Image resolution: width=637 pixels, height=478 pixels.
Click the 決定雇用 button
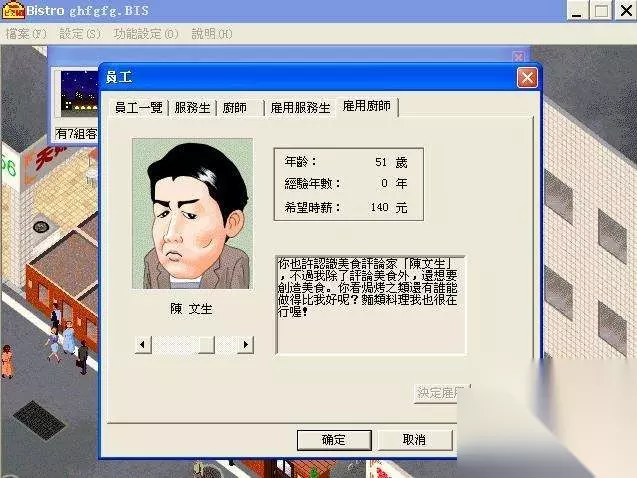[441, 393]
